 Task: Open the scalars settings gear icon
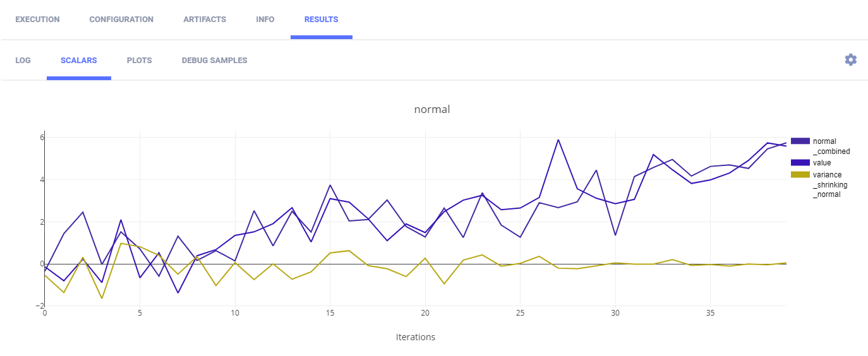(850, 60)
